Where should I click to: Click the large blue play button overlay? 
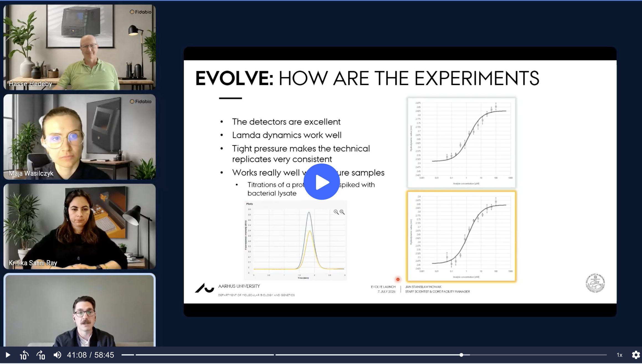tap(322, 182)
